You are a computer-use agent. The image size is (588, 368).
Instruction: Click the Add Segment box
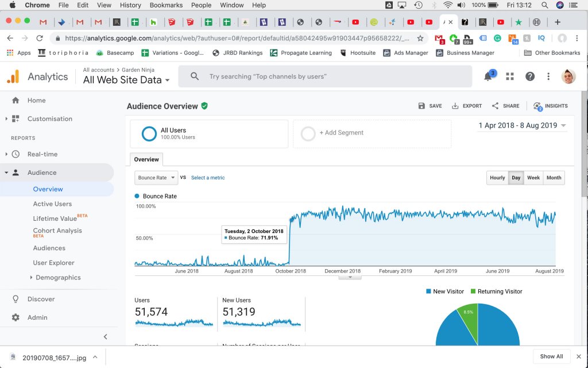pos(372,133)
